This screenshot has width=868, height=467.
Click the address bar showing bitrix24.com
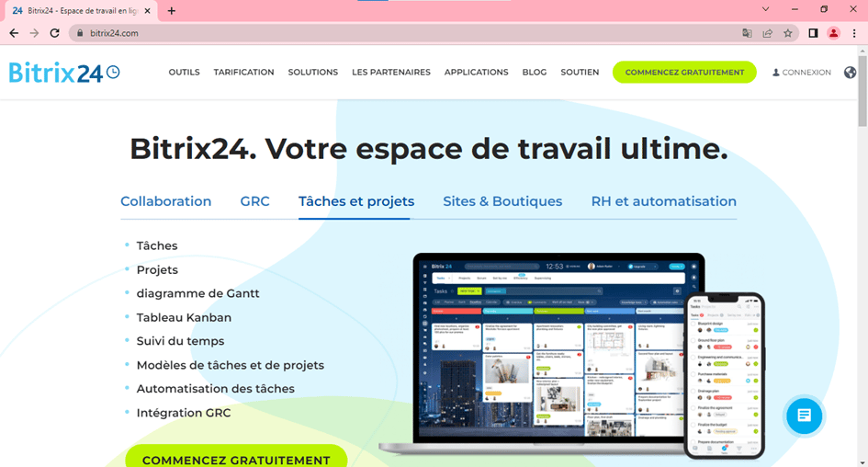pyautogui.click(x=367, y=33)
